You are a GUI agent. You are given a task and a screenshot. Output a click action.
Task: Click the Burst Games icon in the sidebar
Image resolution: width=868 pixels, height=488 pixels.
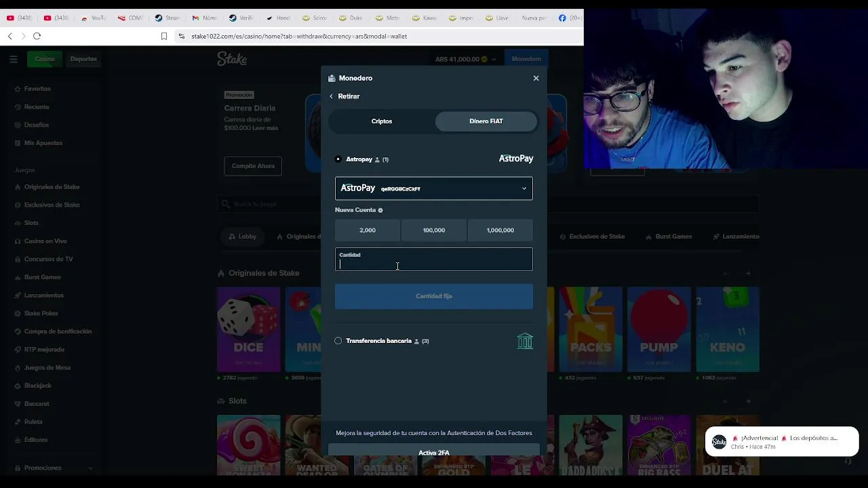click(x=18, y=277)
